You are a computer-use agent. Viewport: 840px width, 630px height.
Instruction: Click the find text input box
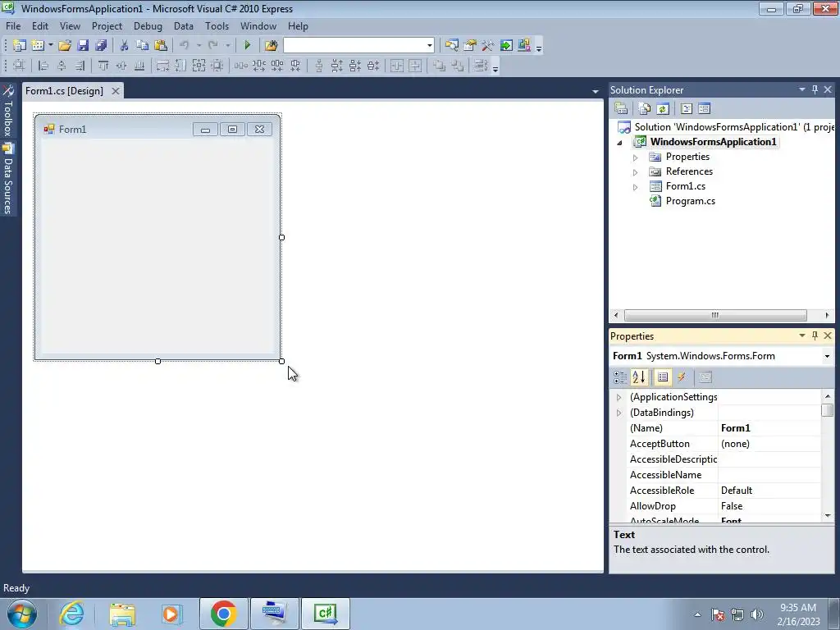pyautogui.click(x=354, y=46)
